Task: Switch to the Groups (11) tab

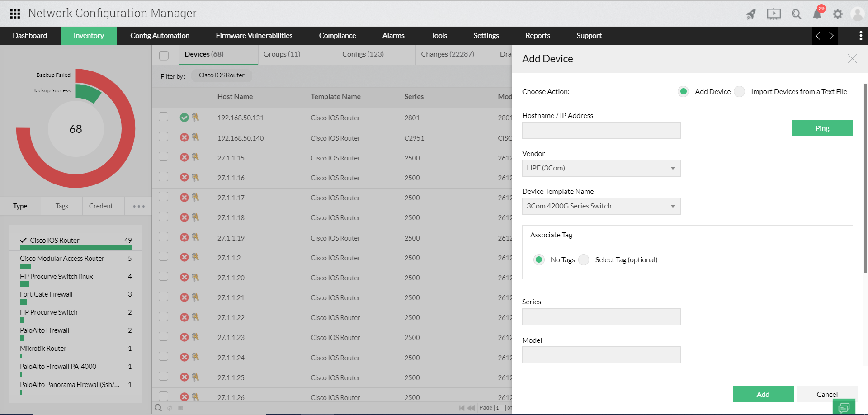Action: (x=282, y=54)
